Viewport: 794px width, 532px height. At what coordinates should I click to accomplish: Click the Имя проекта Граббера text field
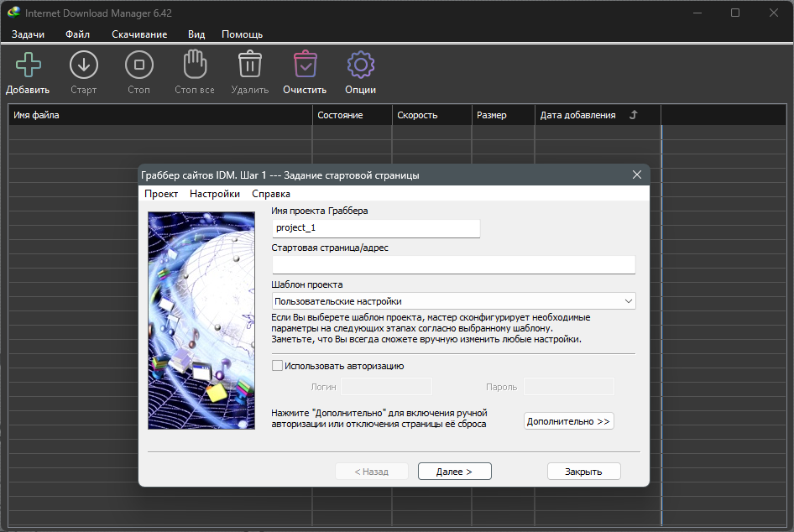(376, 228)
